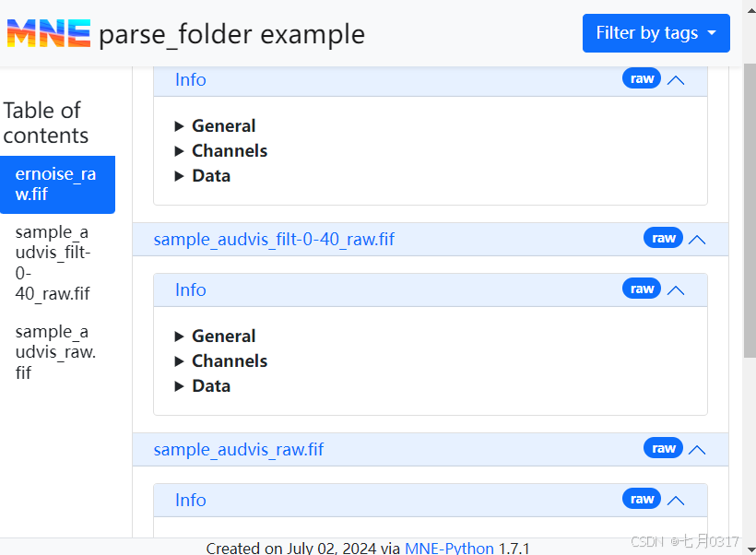The width and height of the screenshot is (756, 555).
Task: Click raw tag badge on top Info header
Action: [642, 79]
